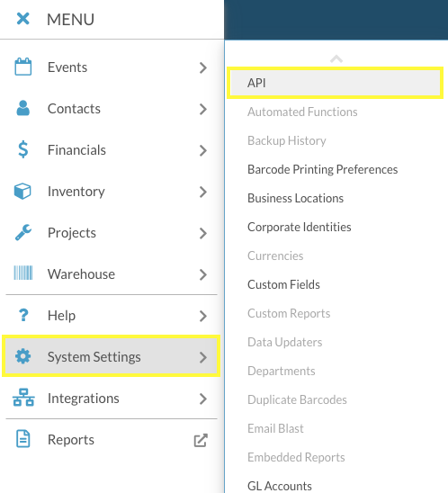Click the Integrations network icon
This screenshot has width=448, height=493.
point(23,398)
